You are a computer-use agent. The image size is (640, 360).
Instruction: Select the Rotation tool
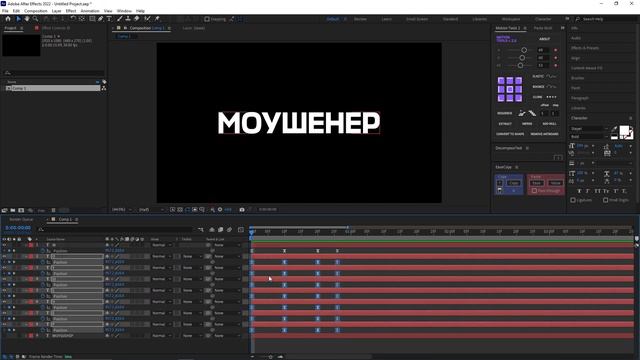[x=73, y=19]
